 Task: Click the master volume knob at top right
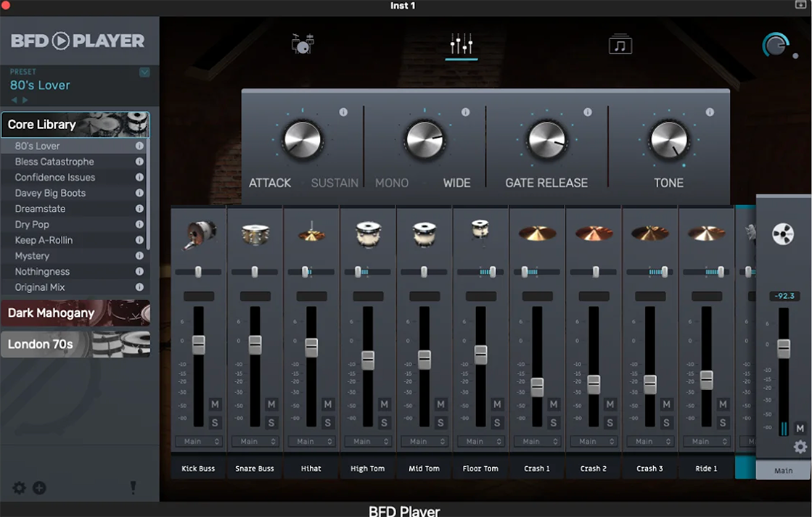tap(775, 46)
